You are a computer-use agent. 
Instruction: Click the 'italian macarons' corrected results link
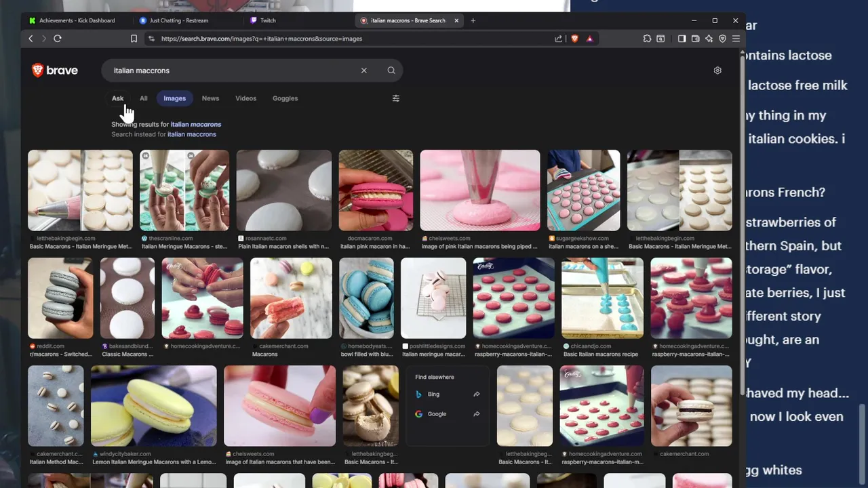196,125
